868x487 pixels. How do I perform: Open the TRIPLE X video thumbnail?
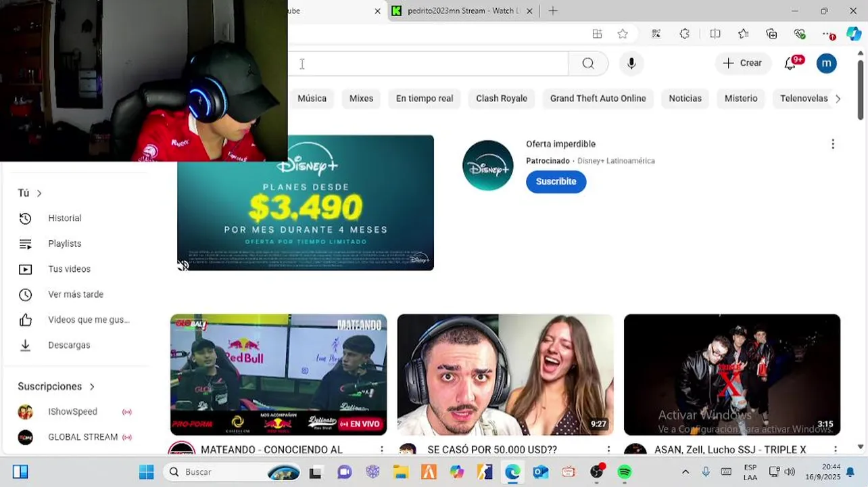click(x=732, y=375)
